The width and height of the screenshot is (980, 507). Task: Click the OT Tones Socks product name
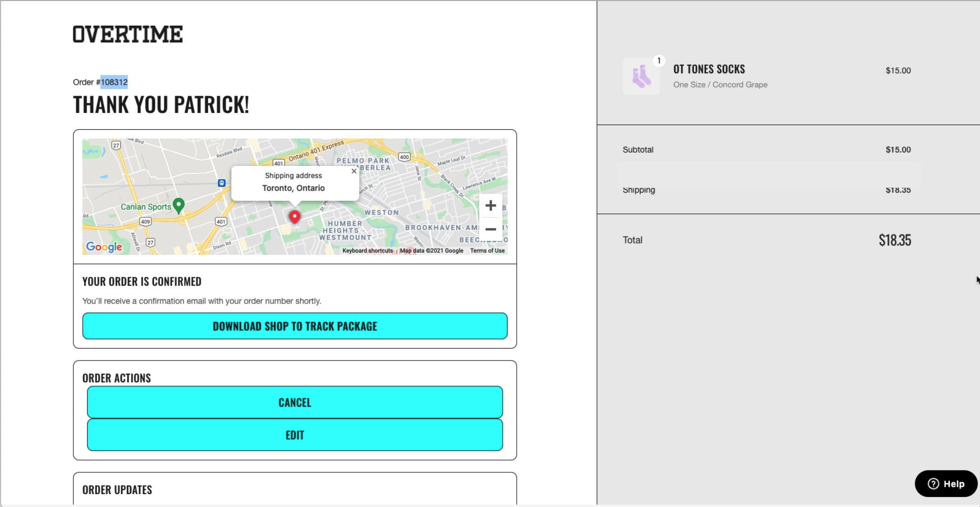(709, 69)
